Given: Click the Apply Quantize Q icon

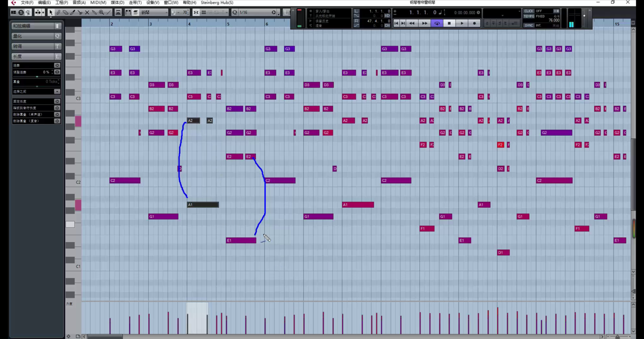Looking at the screenshot, I should (x=235, y=12).
